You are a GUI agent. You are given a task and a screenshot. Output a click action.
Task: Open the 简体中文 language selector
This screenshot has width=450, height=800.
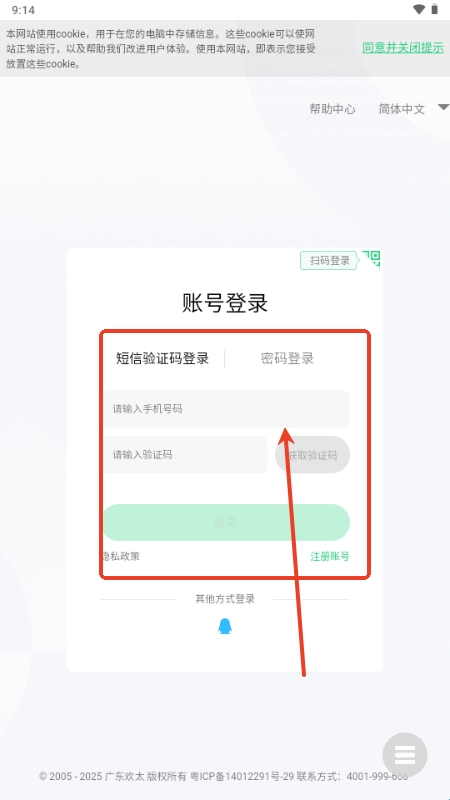pyautogui.click(x=402, y=109)
